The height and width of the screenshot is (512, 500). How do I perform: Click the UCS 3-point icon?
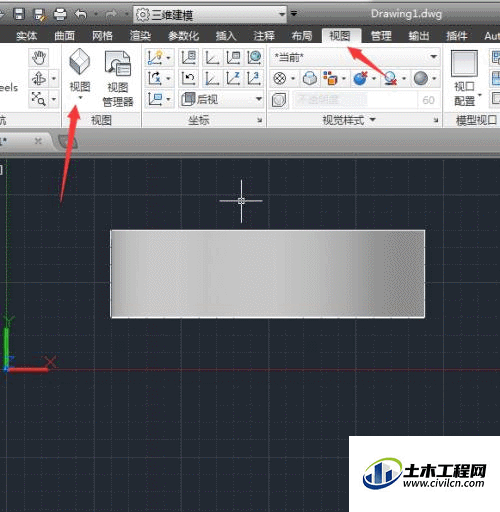[254, 79]
